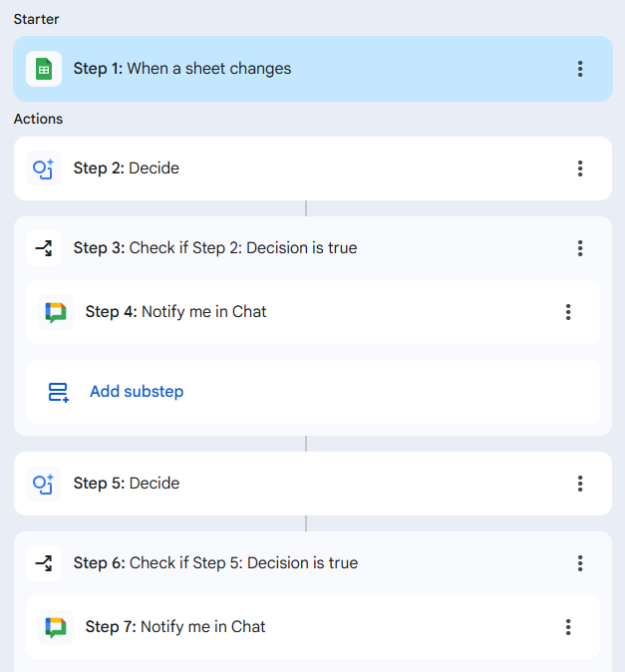The image size is (625, 672).
Task: Show more options for Step 7
Action: point(568,627)
